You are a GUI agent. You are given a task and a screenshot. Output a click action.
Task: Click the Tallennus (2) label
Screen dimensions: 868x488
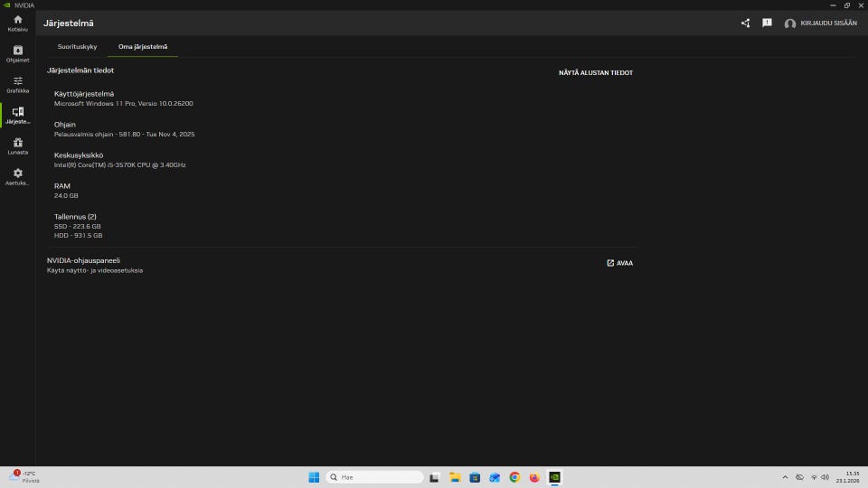coord(75,216)
